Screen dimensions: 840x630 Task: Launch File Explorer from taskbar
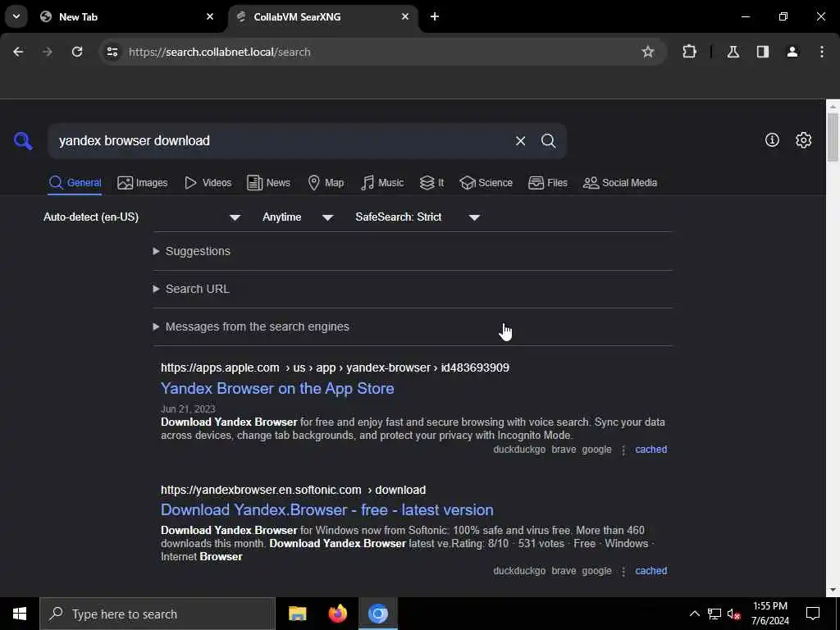coord(297,614)
